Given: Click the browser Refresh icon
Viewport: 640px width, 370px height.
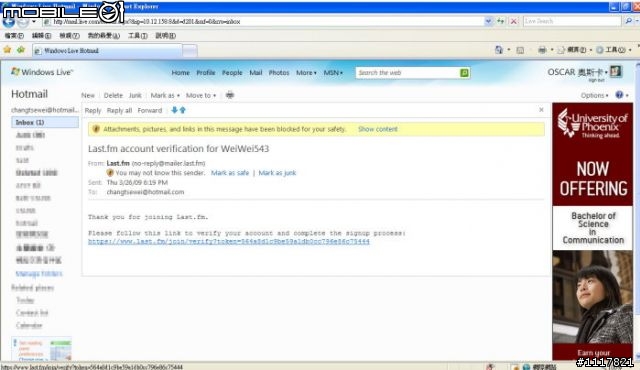Looking at the screenshot, I should (x=501, y=21).
